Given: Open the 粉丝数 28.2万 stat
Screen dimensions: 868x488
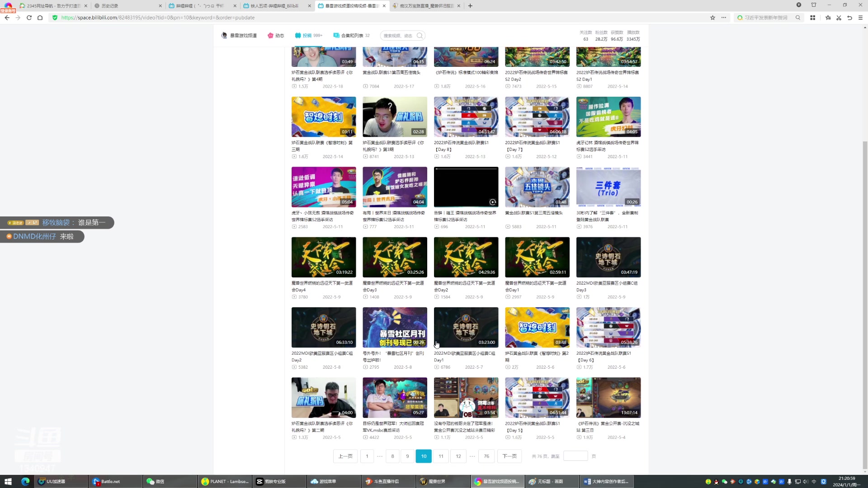Looking at the screenshot, I should [x=601, y=36].
